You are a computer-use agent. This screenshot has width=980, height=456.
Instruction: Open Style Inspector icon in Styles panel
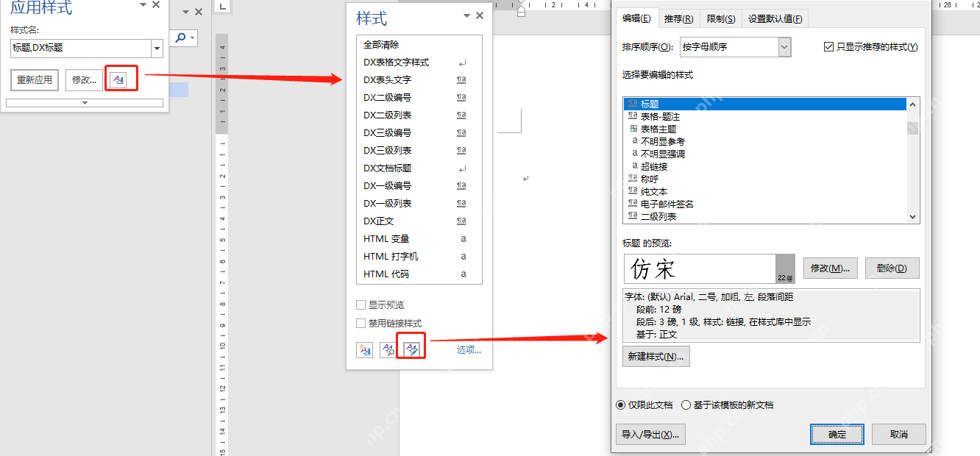[388, 349]
